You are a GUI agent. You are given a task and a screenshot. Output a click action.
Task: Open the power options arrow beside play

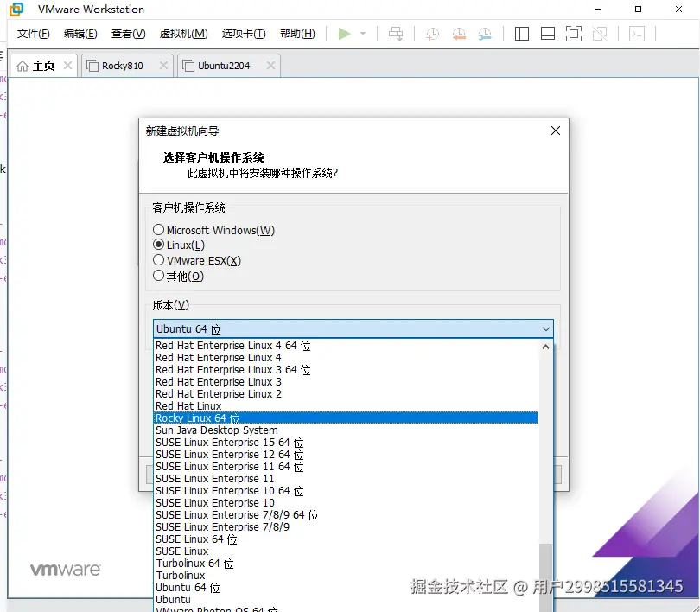click(363, 34)
